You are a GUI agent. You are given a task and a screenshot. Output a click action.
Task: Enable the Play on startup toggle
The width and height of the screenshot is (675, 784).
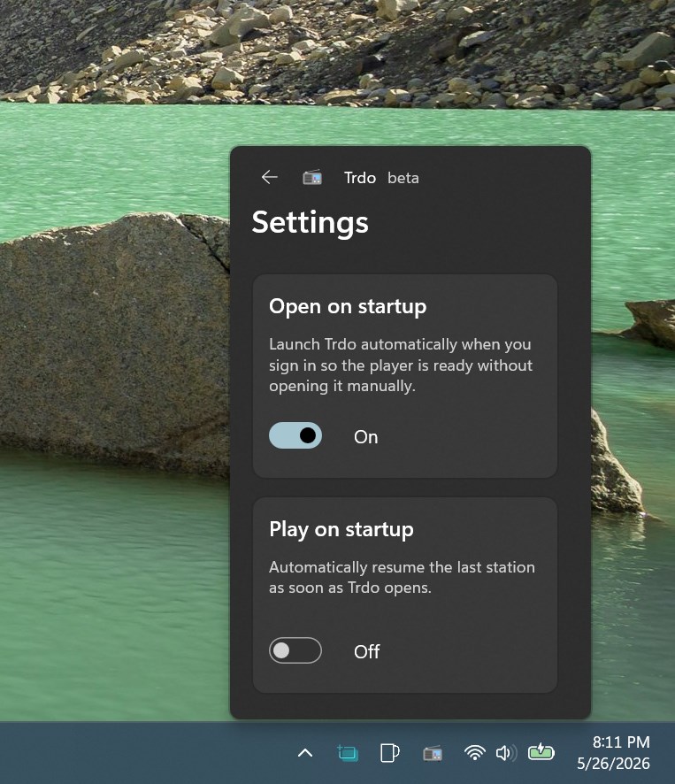click(x=295, y=650)
